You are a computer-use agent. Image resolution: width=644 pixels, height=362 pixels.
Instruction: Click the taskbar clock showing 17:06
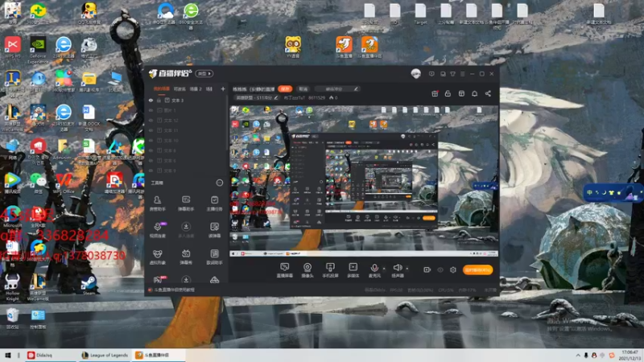click(x=630, y=355)
